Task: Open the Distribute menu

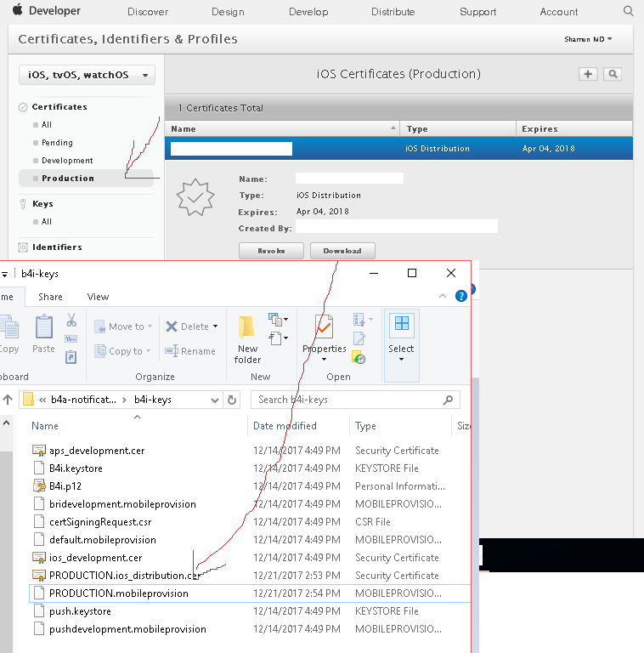Action: point(393,12)
